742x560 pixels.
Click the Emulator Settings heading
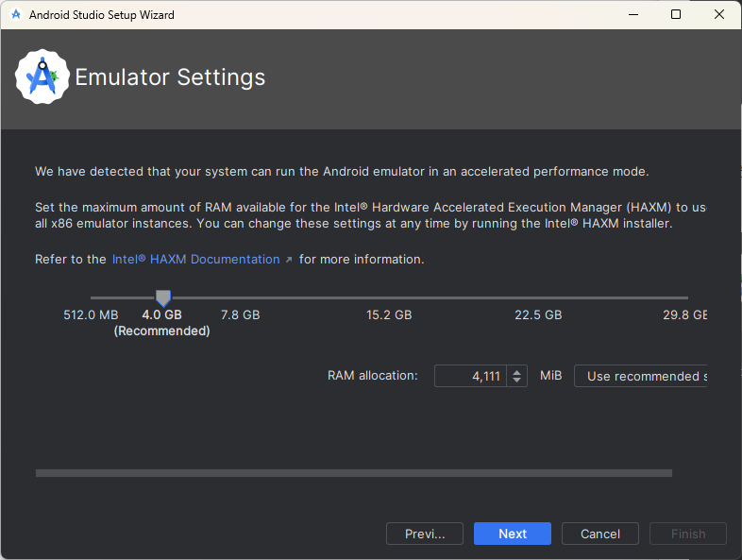tap(170, 77)
